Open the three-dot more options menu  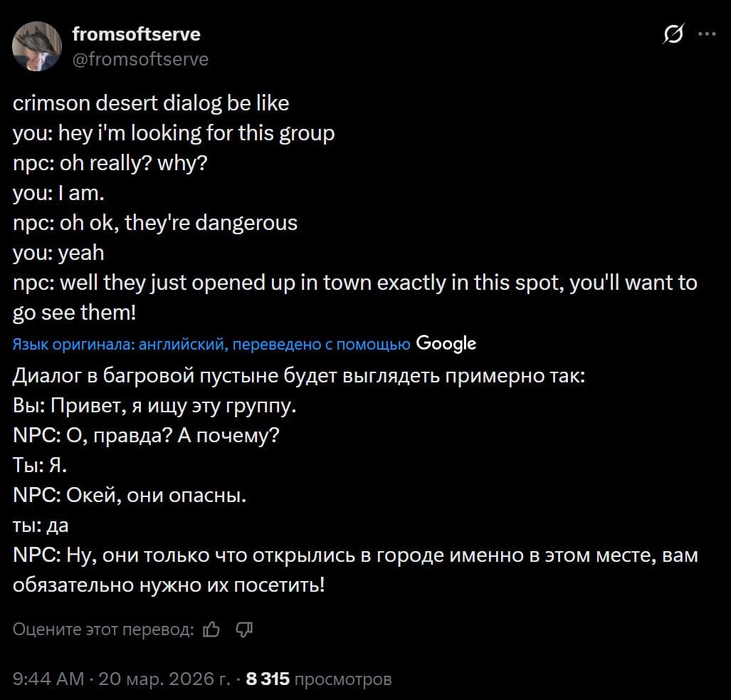(x=707, y=34)
